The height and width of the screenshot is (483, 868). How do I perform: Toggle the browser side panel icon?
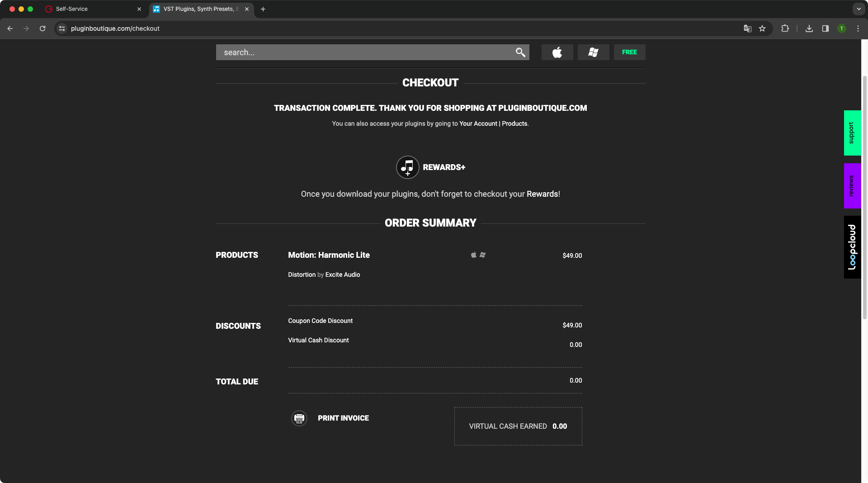pyautogui.click(x=826, y=28)
